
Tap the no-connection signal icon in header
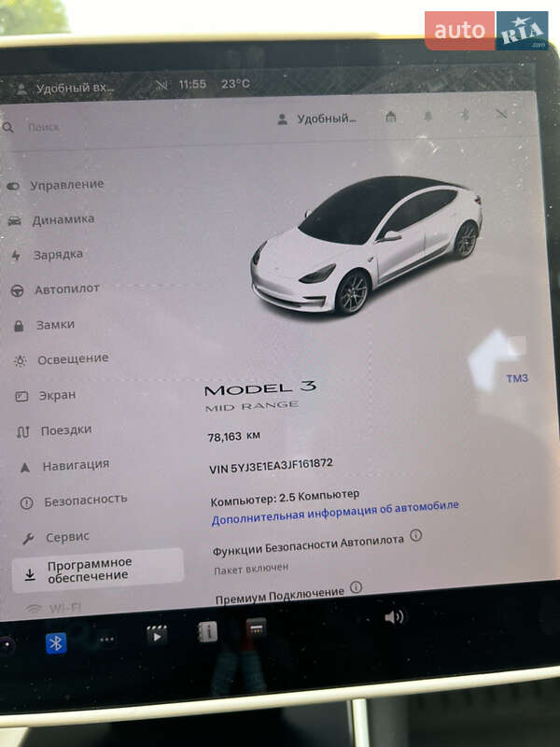tap(500, 114)
